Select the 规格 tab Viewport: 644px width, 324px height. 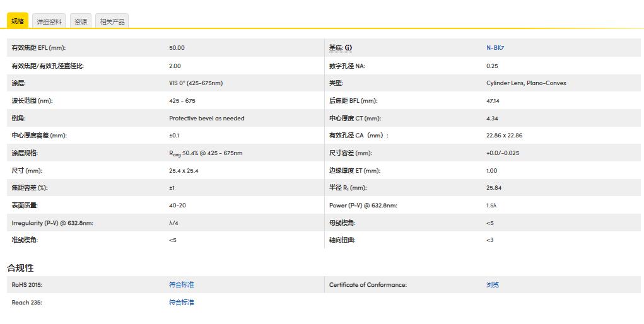click(18, 21)
